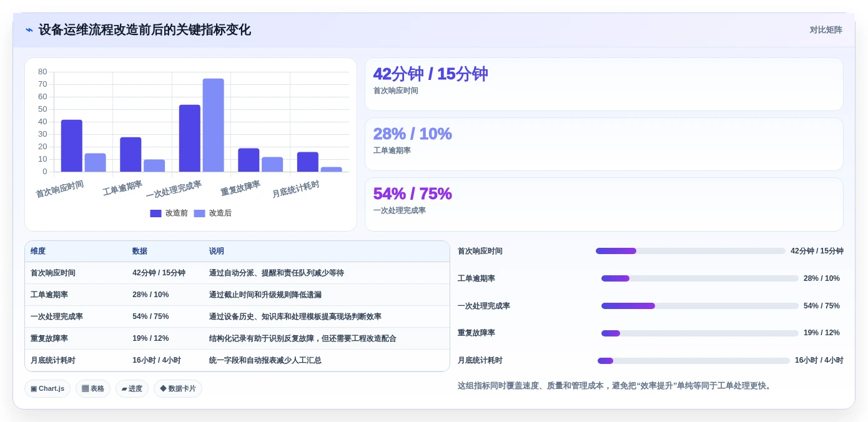The width and height of the screenshot is (868, 422).
Task: Click the dashboard title 设备运维流程改造前后的关键指标变化
Action: click(x=145, y=30)
